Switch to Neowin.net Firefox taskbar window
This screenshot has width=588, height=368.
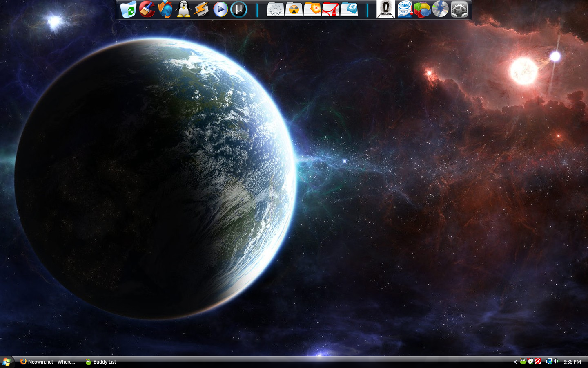(x=48, y=362)
